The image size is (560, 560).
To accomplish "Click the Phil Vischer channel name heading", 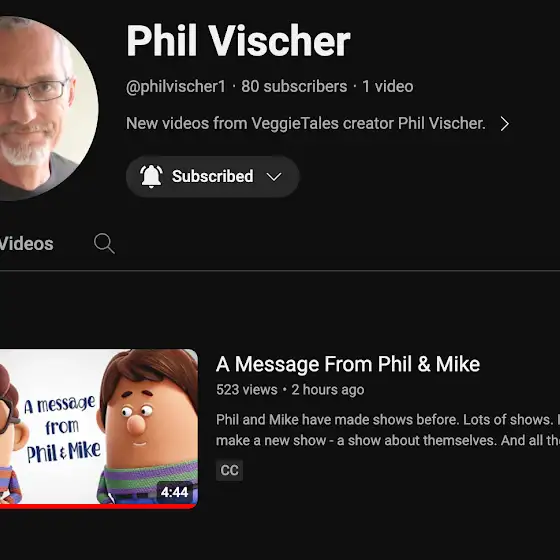I will [x=238, y=40].
